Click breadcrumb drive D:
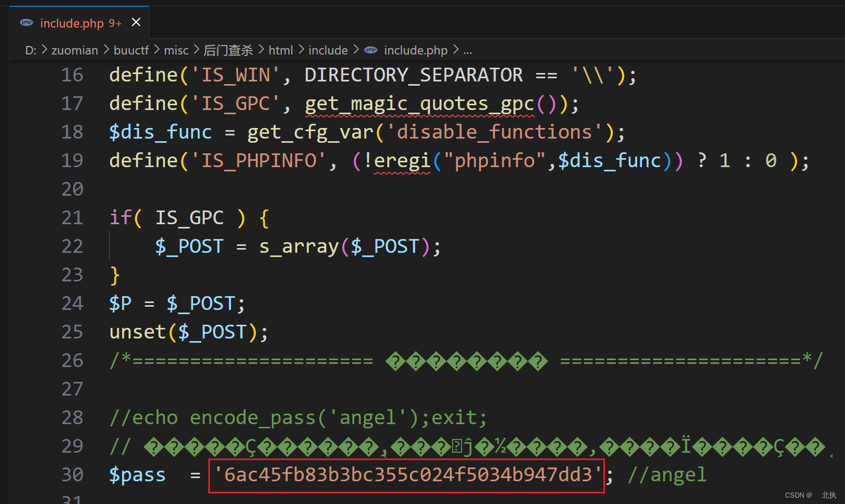 coord(31,50)
